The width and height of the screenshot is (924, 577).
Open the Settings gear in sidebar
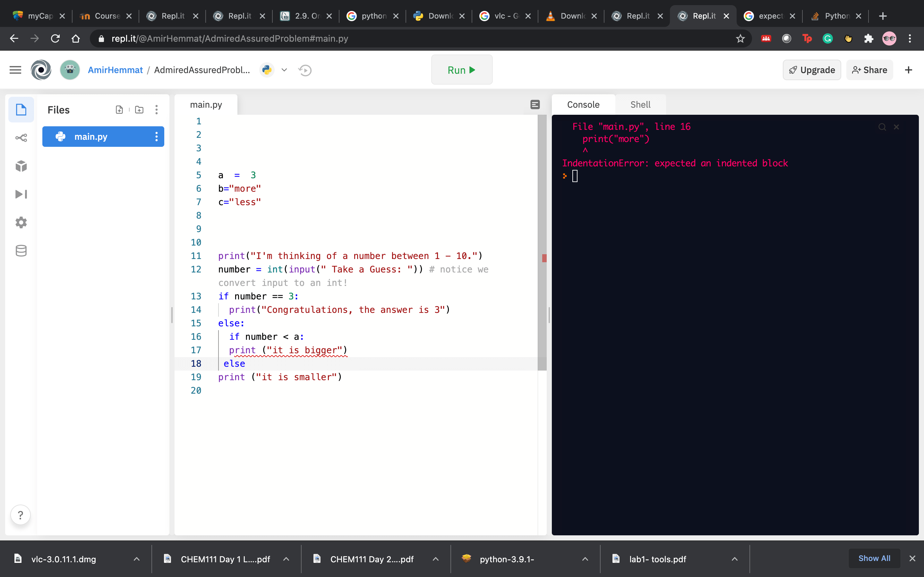21,222
